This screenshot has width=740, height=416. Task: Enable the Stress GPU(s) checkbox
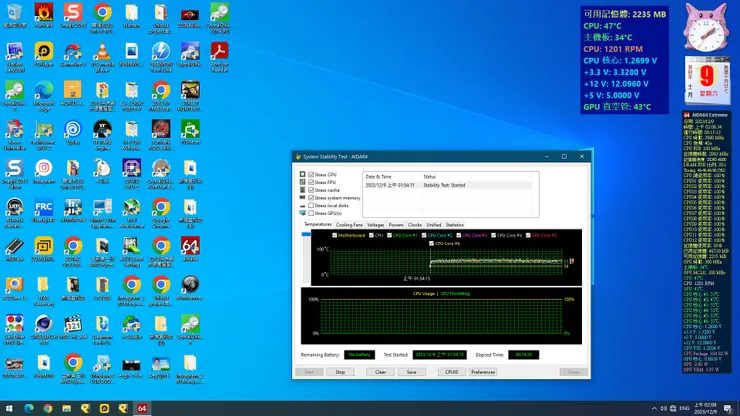tap(311, 213)
